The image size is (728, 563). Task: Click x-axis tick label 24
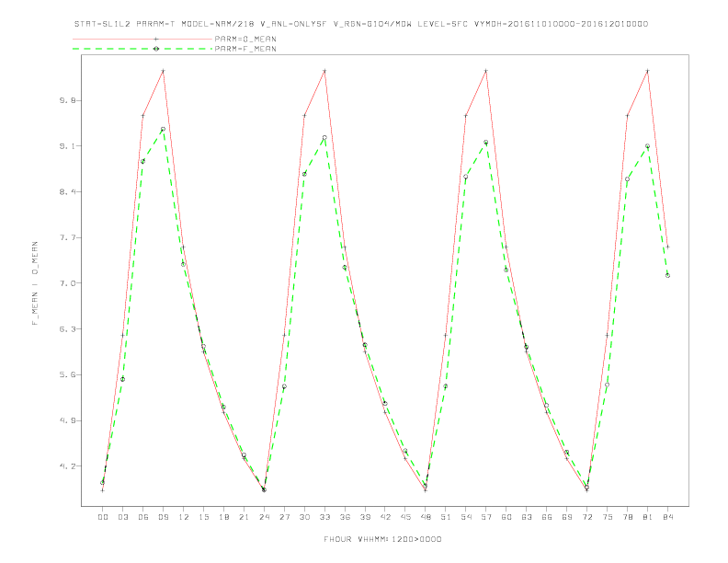tap(264, 517)
